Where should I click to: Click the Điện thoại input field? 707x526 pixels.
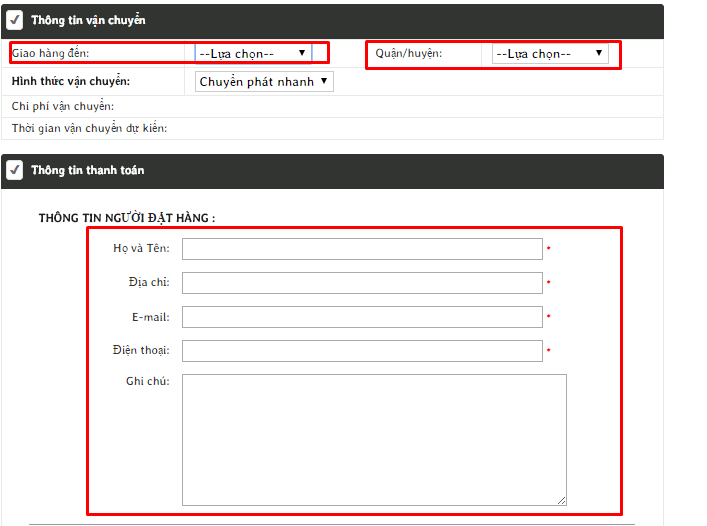point(362,351)
